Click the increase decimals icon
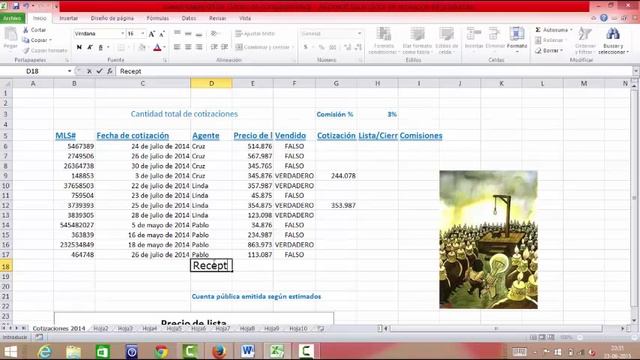The image size is (640, 360). point(347,47)
